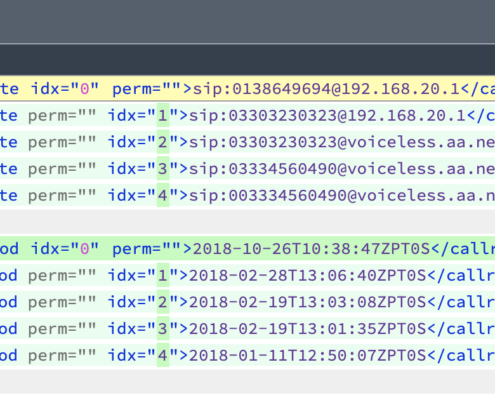Click sip:03303230323@192.168.20.1 text
495x400 pixels.
[328, 116]
